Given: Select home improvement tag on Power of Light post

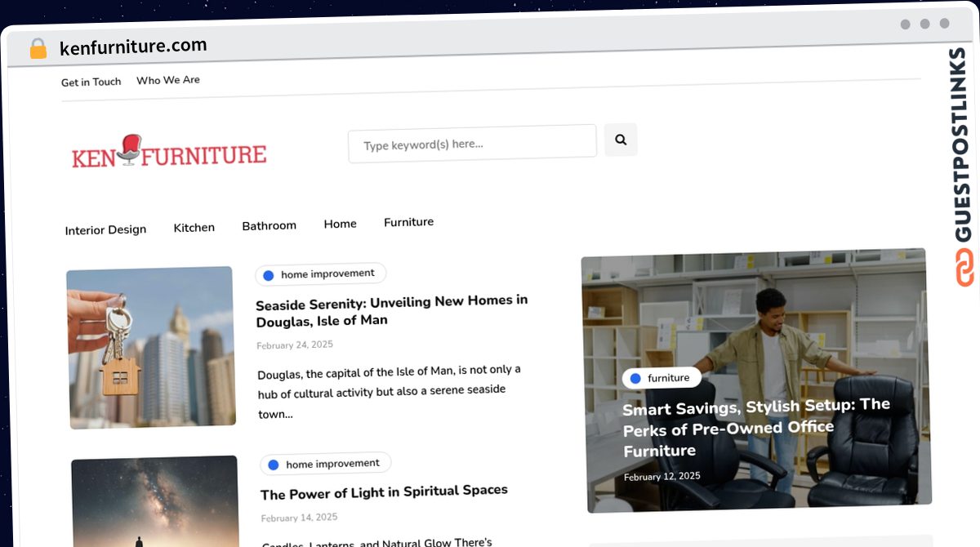Looking at the screenshot, I should point(325,464).
